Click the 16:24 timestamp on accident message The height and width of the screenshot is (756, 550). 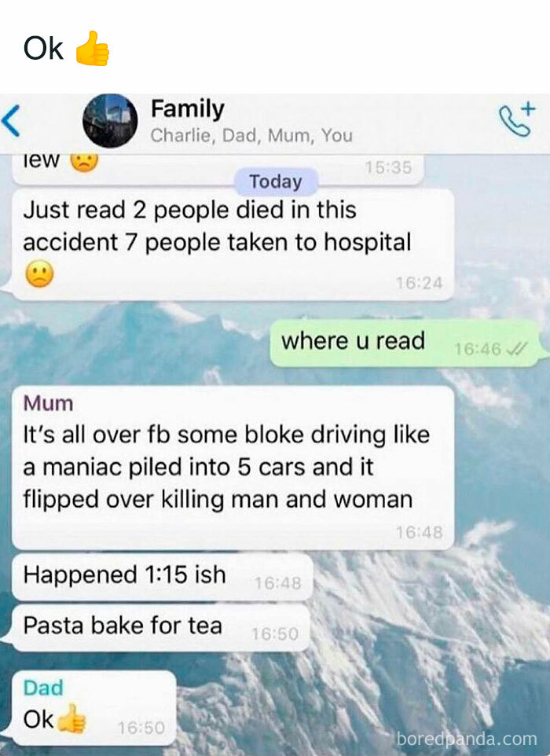419,283
